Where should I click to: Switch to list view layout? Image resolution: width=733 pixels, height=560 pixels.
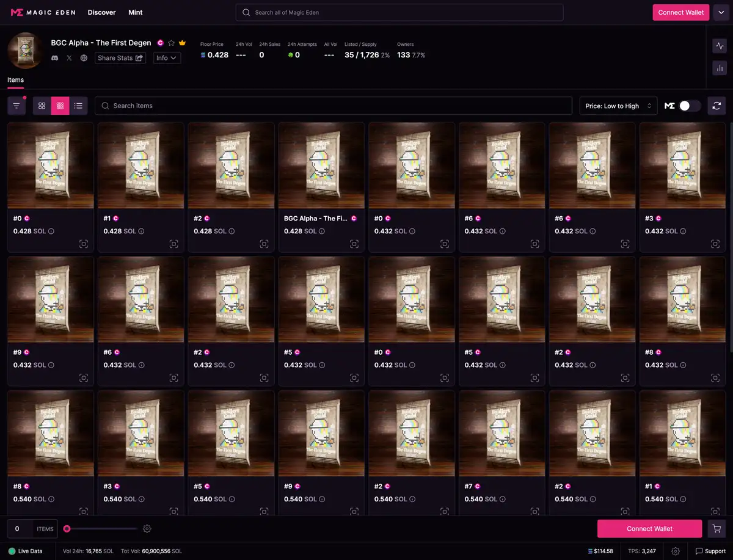78,106
